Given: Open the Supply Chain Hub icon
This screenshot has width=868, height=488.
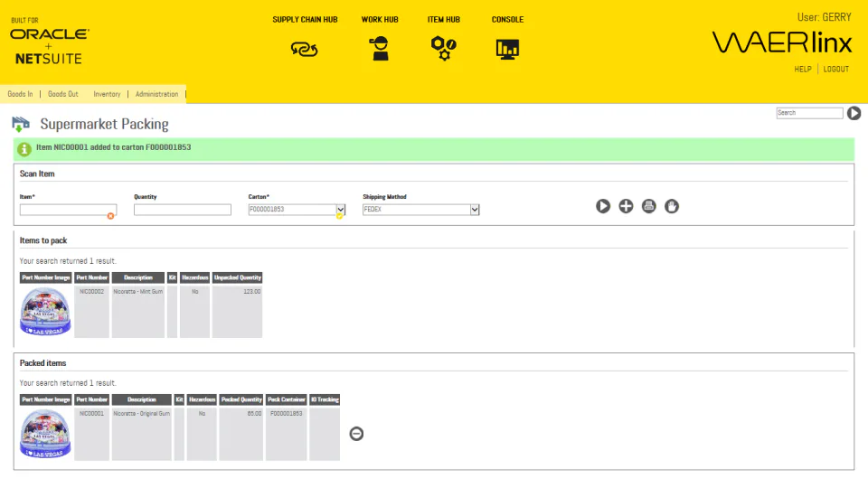Looking at the screenshot, I should 304,49.
